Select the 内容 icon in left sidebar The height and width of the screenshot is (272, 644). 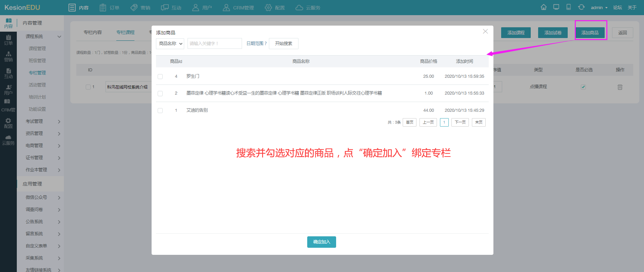[8, 23]
